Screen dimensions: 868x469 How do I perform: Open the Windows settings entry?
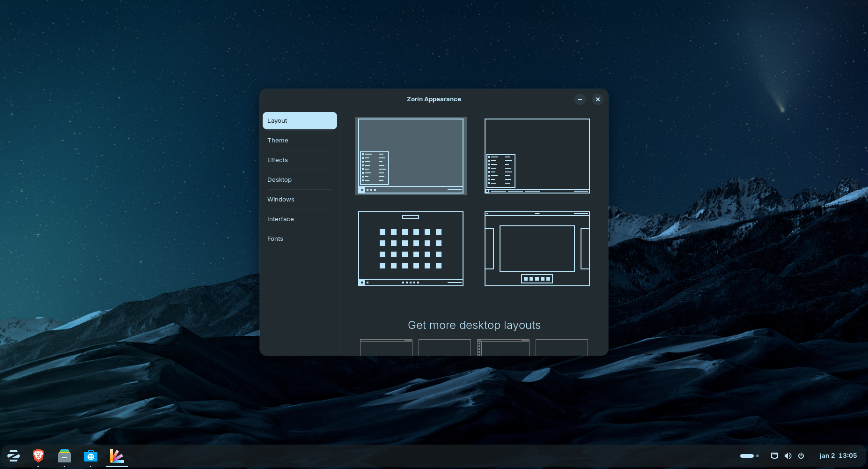pos(300,199)
